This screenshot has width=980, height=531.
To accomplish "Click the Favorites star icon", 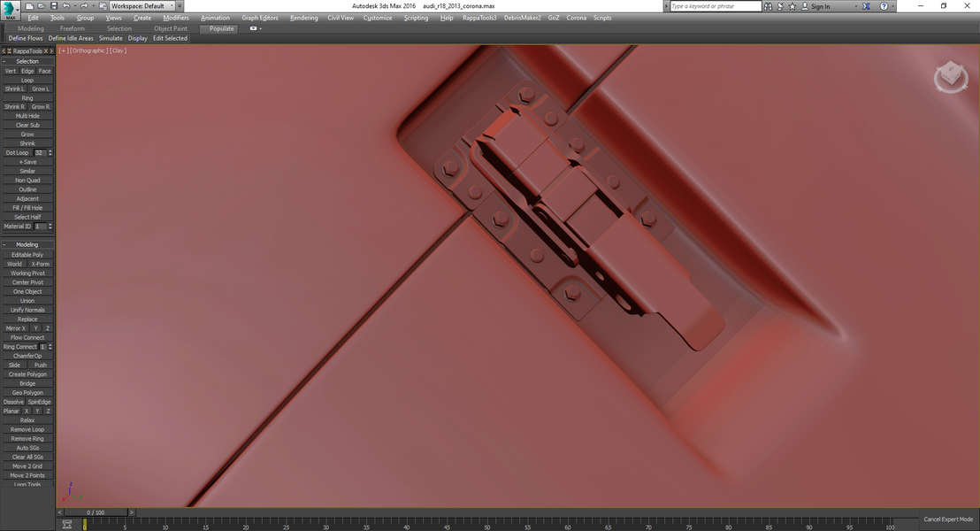I will 792,6.
